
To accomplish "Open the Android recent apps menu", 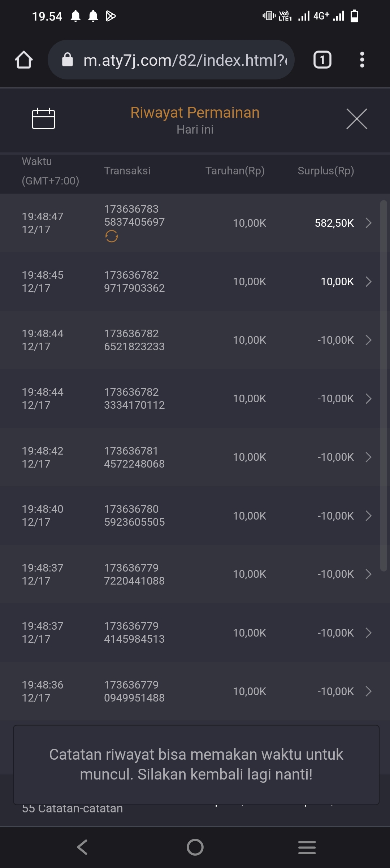I will click(307, 847).
